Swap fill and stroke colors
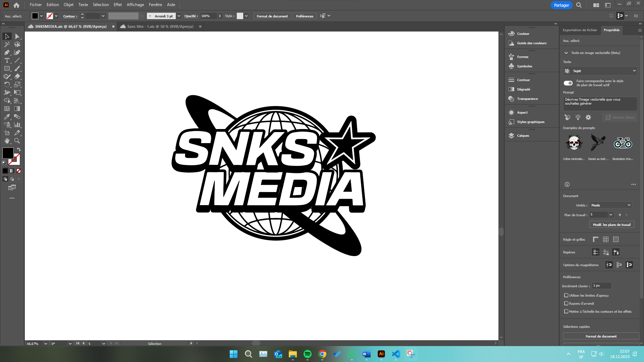644x362 pixels. (x=19, y=149)
